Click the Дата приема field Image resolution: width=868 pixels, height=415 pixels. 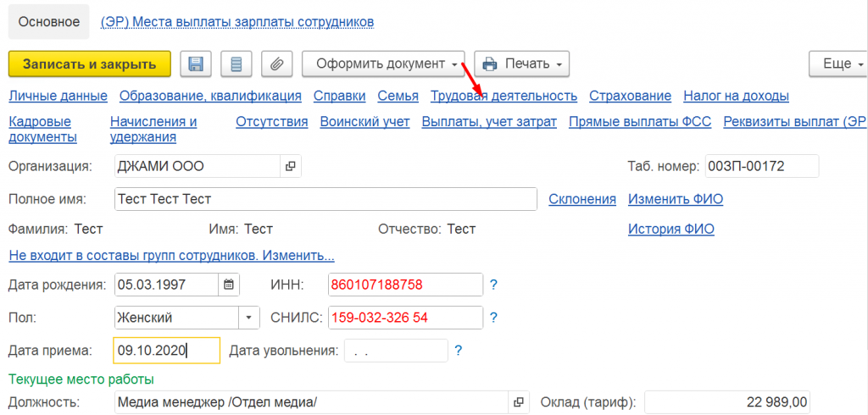pyautogui.click(x=167, y=351)
